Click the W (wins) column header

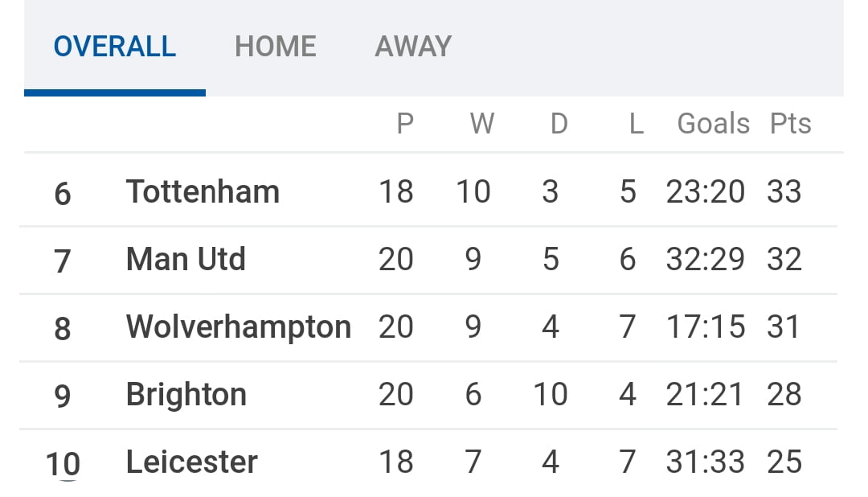(481, 124)
